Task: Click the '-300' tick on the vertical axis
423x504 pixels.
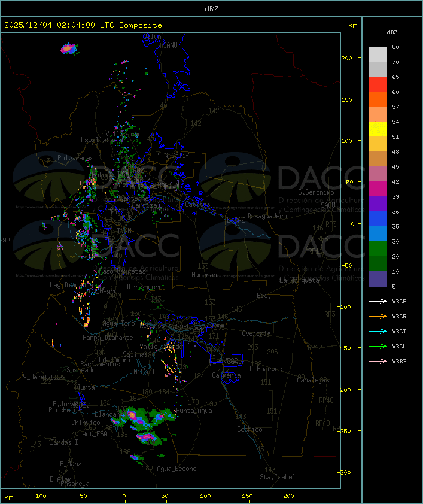Action: [x=345, y=472]
